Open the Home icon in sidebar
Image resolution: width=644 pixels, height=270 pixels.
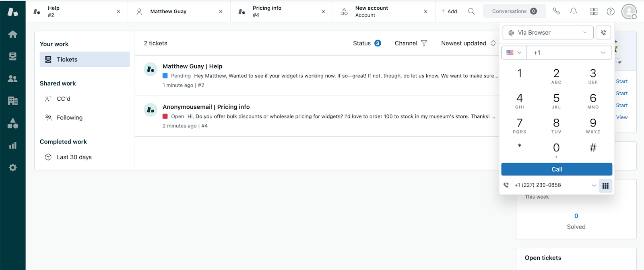(13, 34)
